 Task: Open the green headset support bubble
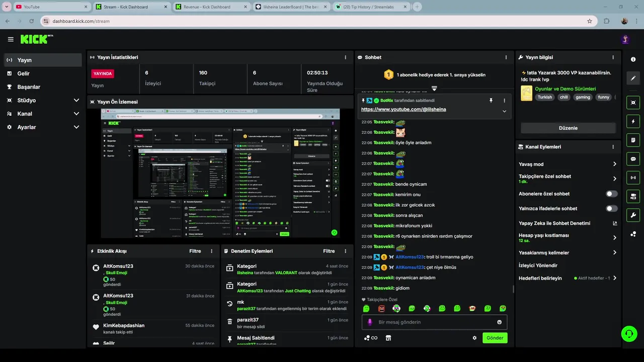tap(629, 333)
